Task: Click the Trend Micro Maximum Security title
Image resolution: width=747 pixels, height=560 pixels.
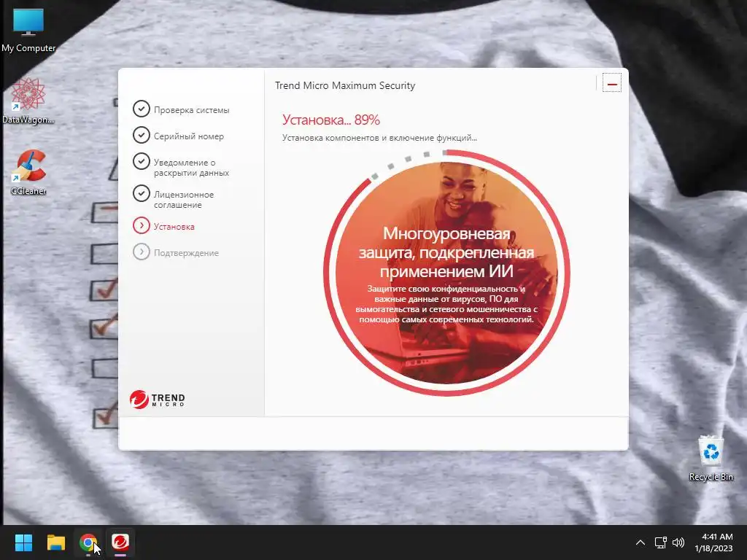Action: (345, 86)
